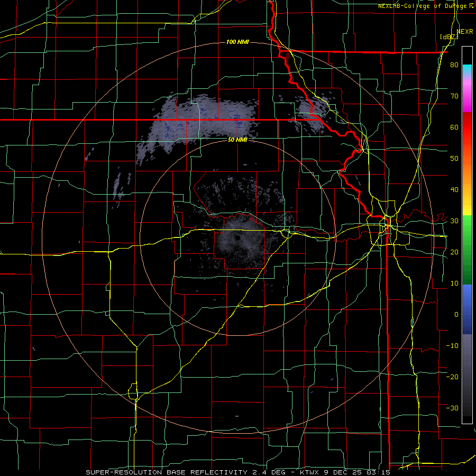Click the 0 value on the dBZ scale
This screenshot has height=476, width=476.
click(456, 315)
